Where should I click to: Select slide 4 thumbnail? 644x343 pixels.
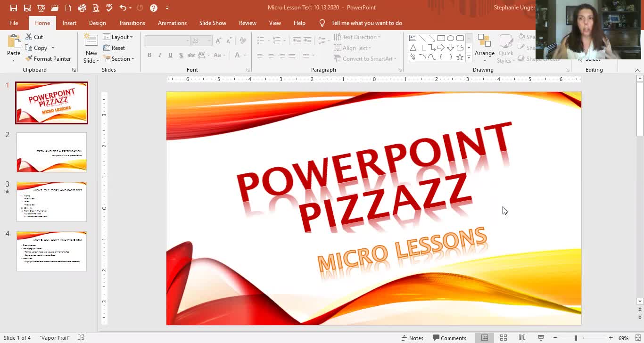tap(52, 251)
